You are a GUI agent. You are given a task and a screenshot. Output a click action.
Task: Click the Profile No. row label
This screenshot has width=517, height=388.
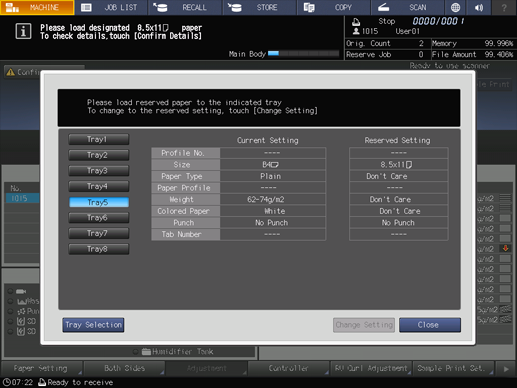(186, 153)
